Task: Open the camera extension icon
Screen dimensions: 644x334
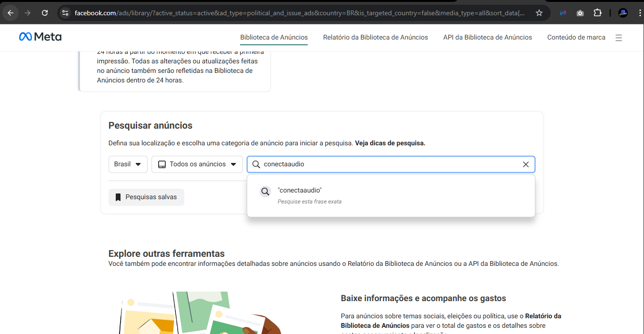Action: click(580, 13)
